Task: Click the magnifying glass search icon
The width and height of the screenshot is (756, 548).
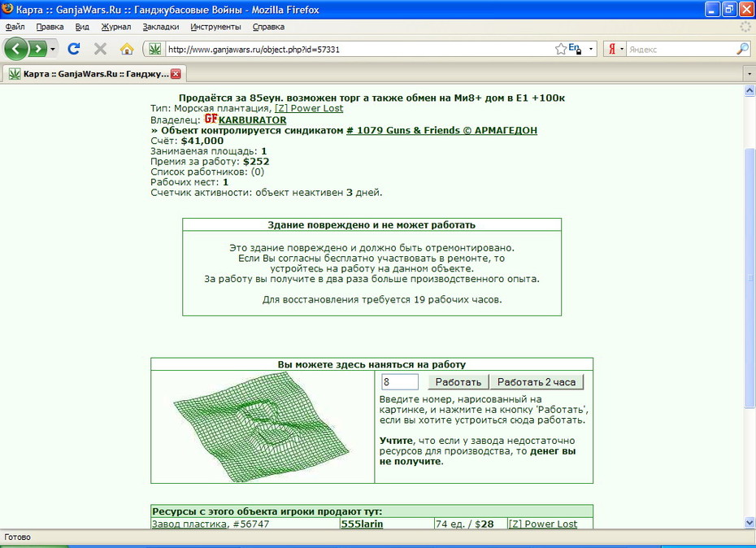Action: click(x=742, y=49)
